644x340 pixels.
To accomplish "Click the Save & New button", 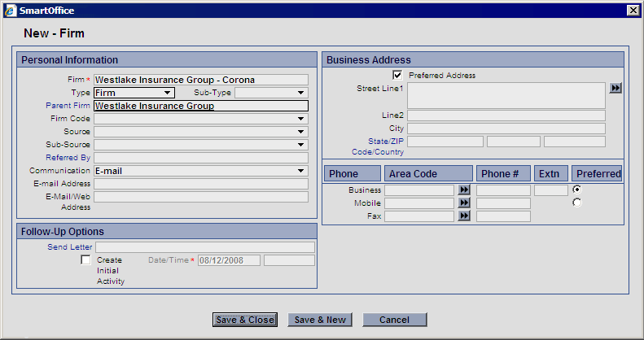I will [x=320, y=320].
